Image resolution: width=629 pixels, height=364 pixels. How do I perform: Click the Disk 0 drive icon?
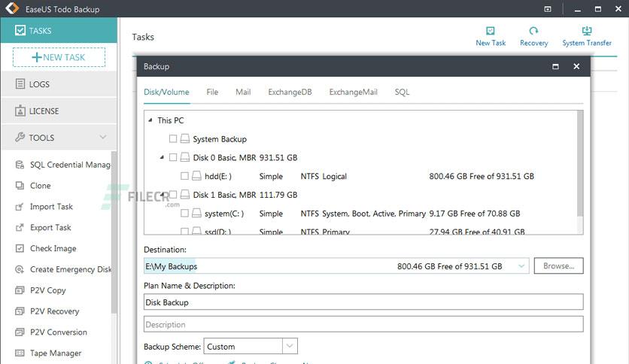(184, 157)
